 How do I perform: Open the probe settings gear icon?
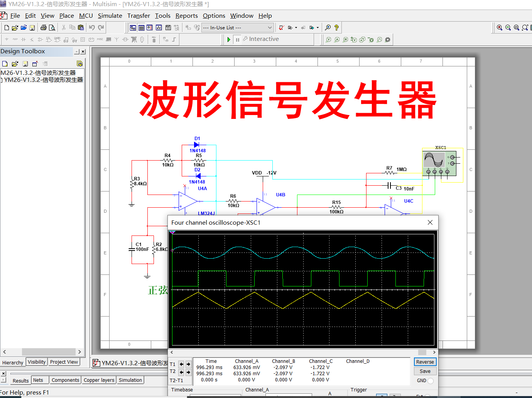point(387,39)
